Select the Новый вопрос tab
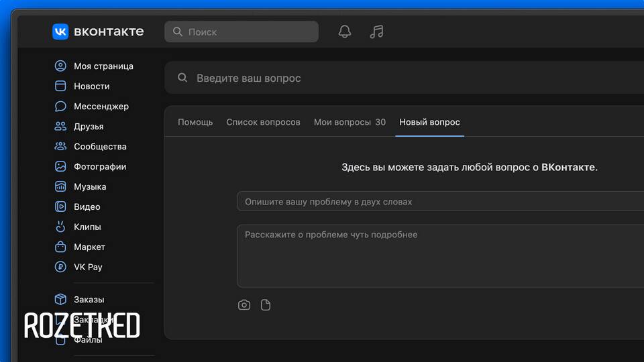The width and height of the screenshot is (644, 362). click(429, 122)
